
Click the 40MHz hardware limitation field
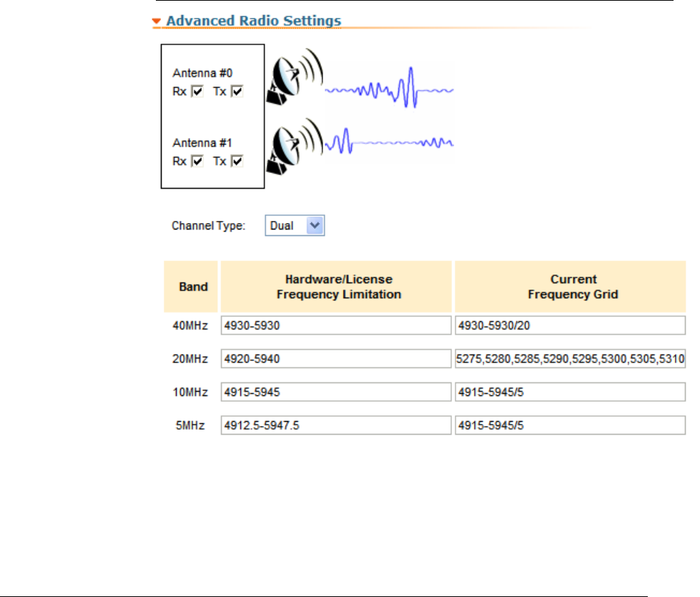336,325
